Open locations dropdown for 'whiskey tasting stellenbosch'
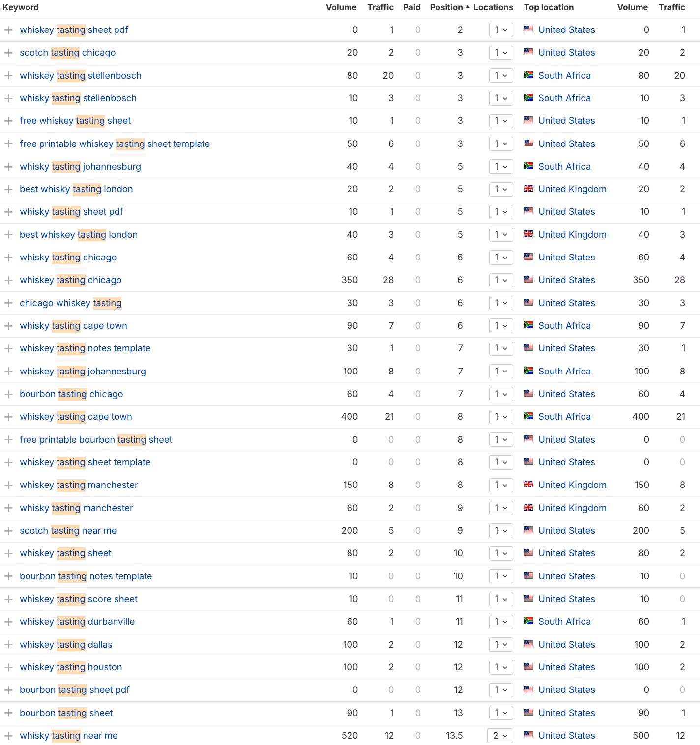The width and height of the screenshot is (700, 745). pyautogui.click(x=501, y=76)
